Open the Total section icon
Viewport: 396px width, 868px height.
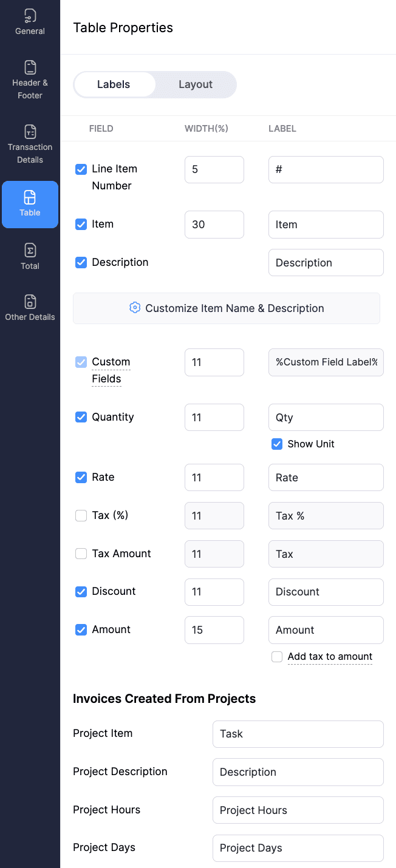point(30,251)
